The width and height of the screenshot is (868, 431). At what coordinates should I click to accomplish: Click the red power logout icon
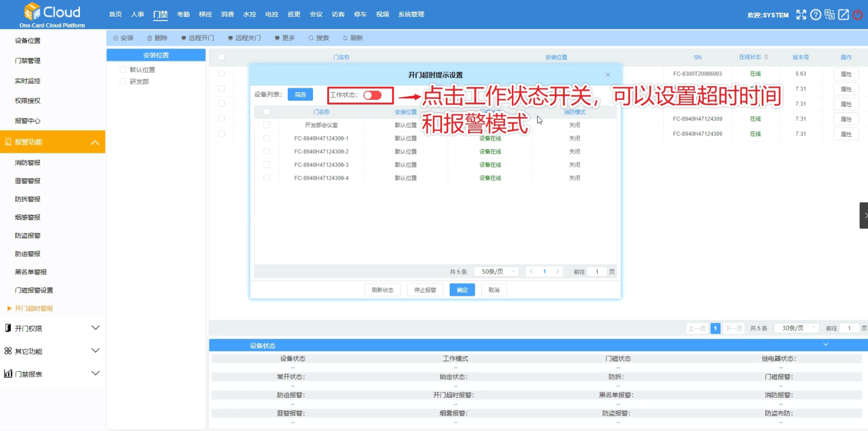coord(858,15)
